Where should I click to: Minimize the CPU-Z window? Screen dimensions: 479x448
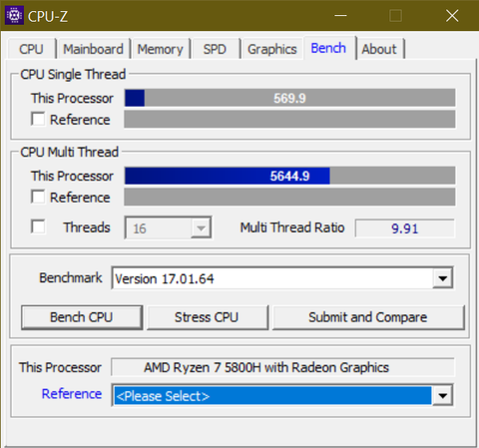click(340, 15)
